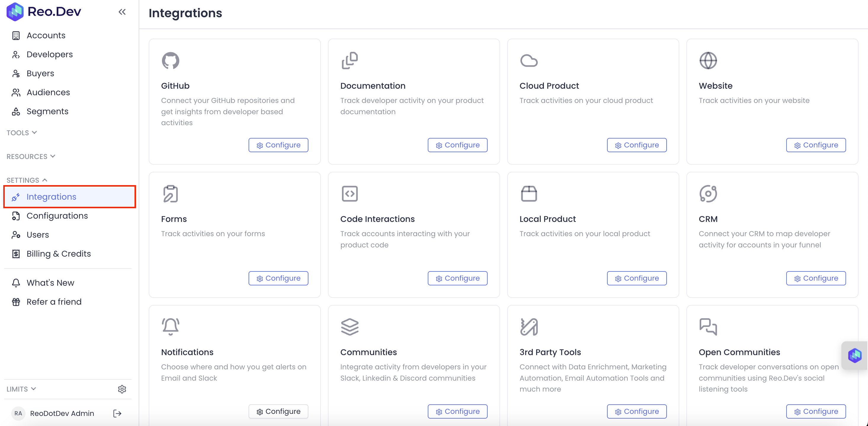The image size is (868, 426).
Task: Click the logout icon beside ReoDotDev Admin
Action: 117,413
